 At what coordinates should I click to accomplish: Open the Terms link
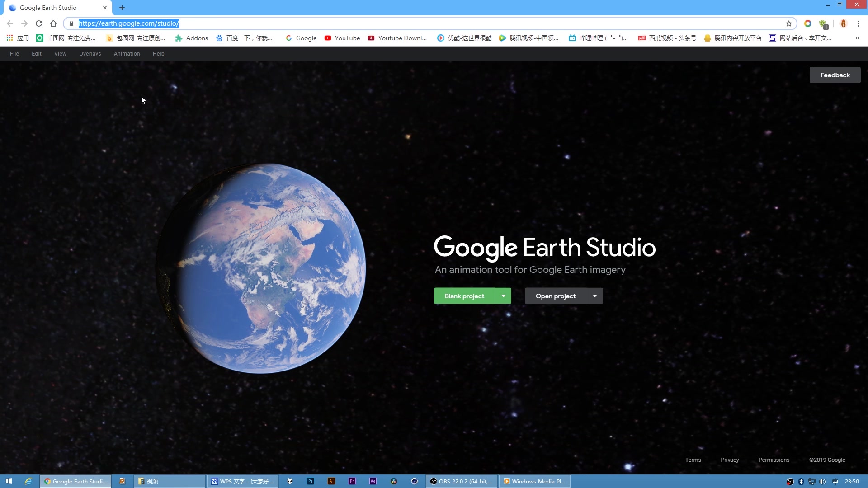coord(693,460)
